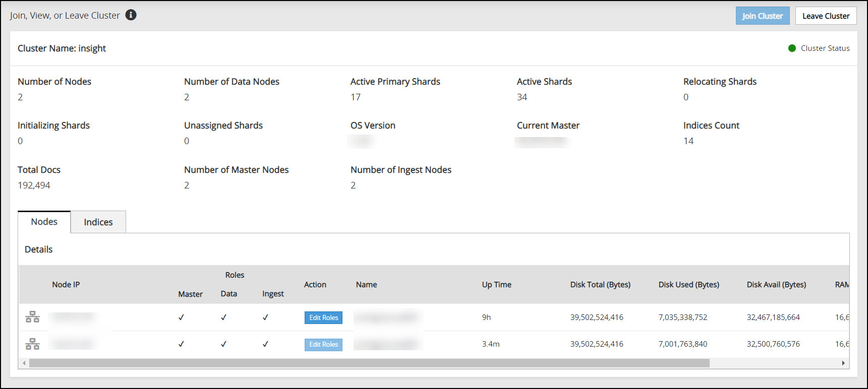
Task: Click Ingest checkmark for the second node
Action: coord(265,344)
